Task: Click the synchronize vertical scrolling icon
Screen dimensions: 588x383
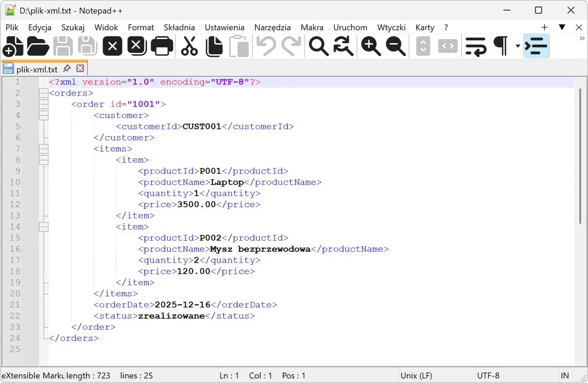Action: coord(423,46)
